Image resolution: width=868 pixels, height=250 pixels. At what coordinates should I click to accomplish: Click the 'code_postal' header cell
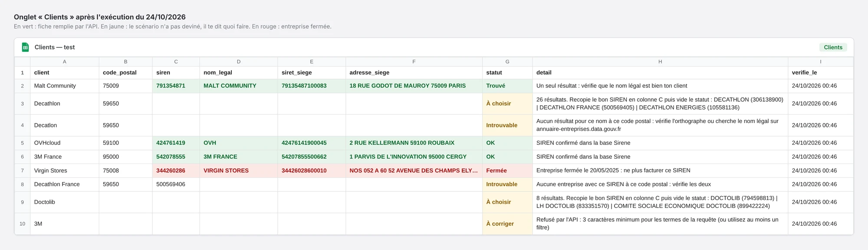click(x=125, y=73)
